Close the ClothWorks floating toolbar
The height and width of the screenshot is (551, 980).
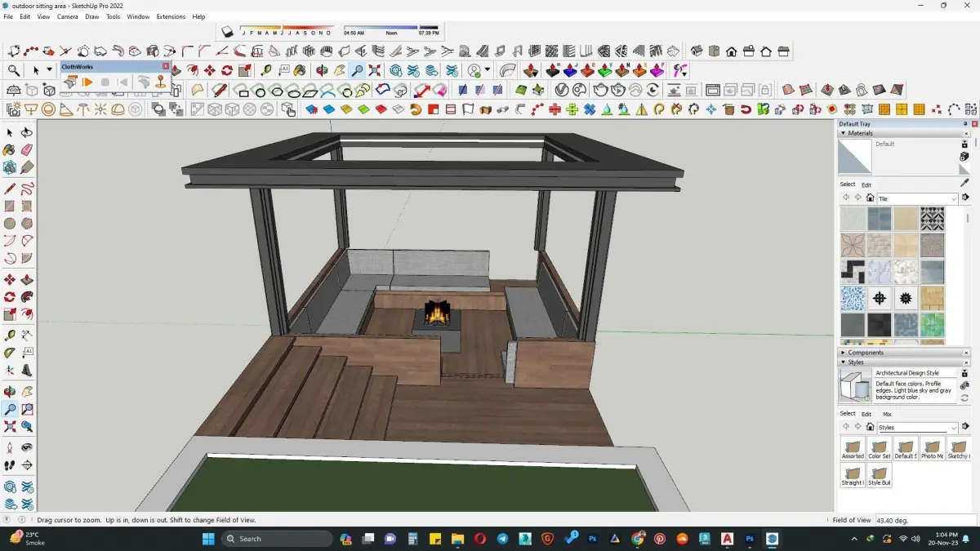pos(166,66)
